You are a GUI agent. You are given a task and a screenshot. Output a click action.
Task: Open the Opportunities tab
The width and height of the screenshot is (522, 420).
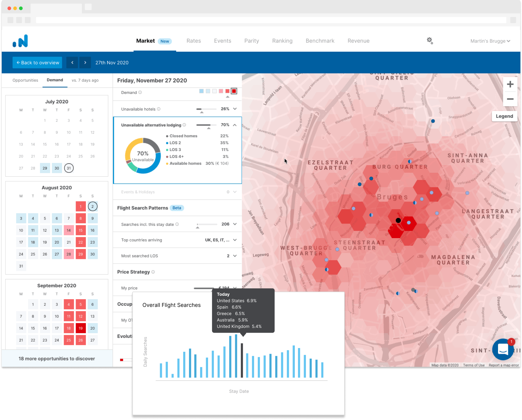point(25,80)
